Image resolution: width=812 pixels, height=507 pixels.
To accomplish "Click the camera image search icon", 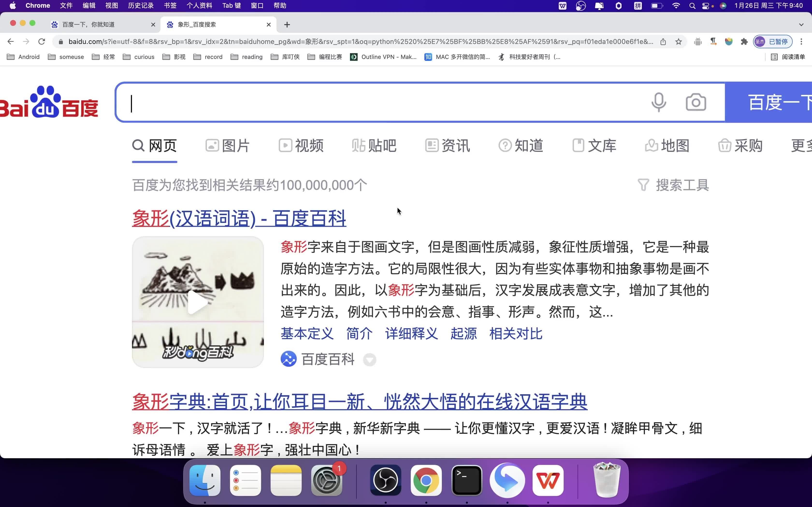I will tap(696, 102).
